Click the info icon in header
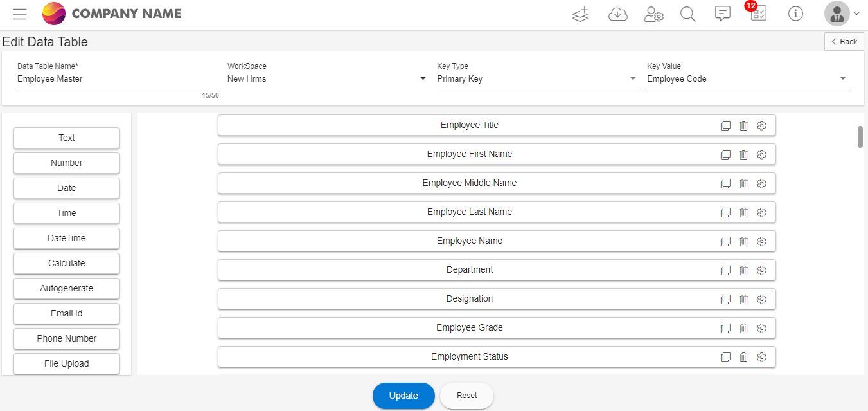 tap(795, 14)
